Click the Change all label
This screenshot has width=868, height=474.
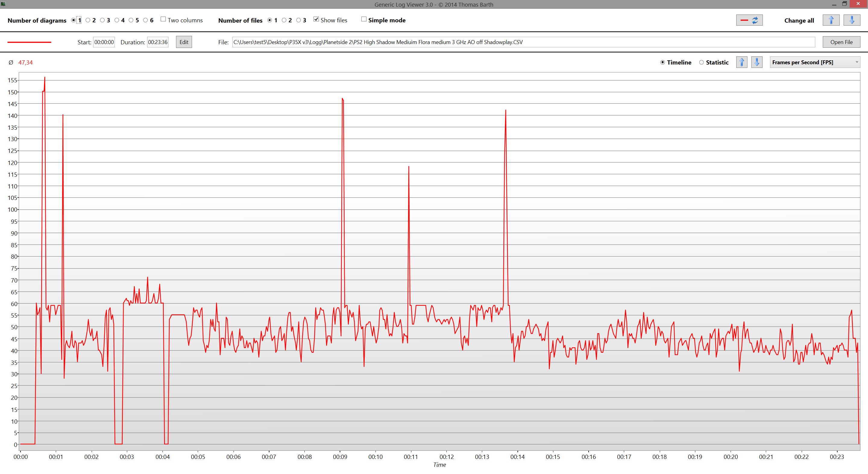pos(799,20)
